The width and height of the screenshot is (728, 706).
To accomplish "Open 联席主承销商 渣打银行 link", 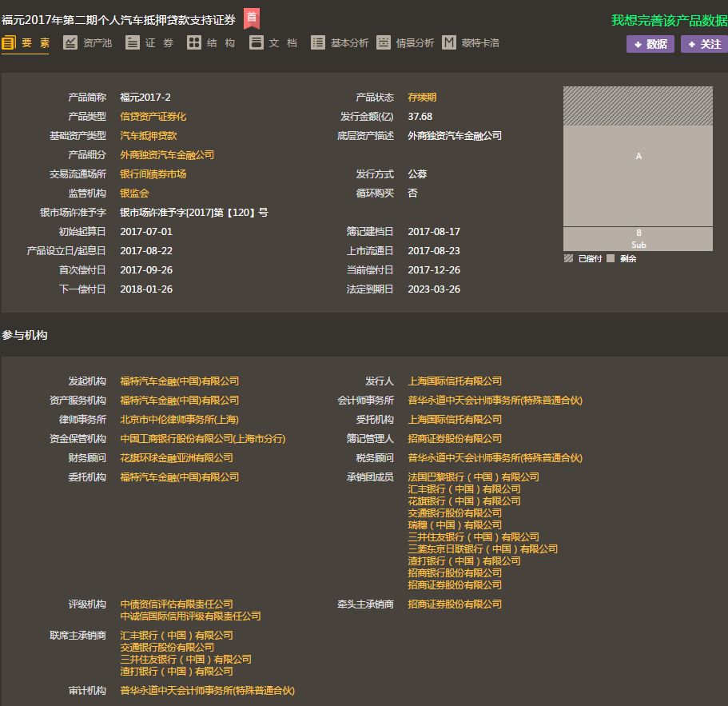I will (x=177, y=672).
